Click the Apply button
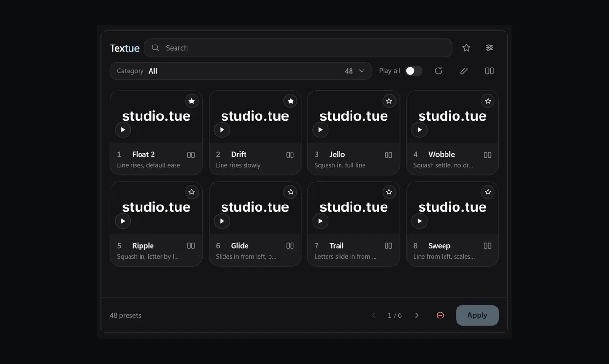 point(477,315)
